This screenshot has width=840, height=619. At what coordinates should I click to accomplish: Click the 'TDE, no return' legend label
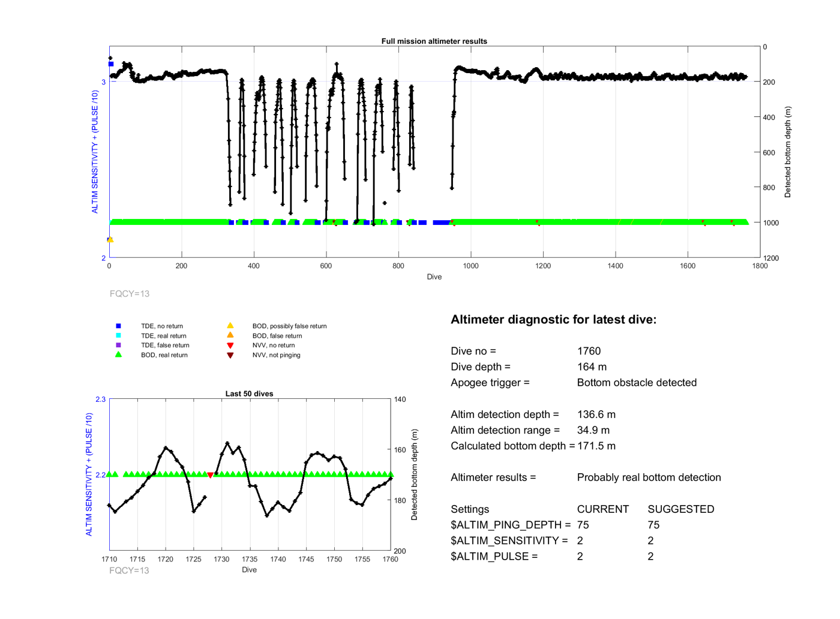[x=162, y=326]
